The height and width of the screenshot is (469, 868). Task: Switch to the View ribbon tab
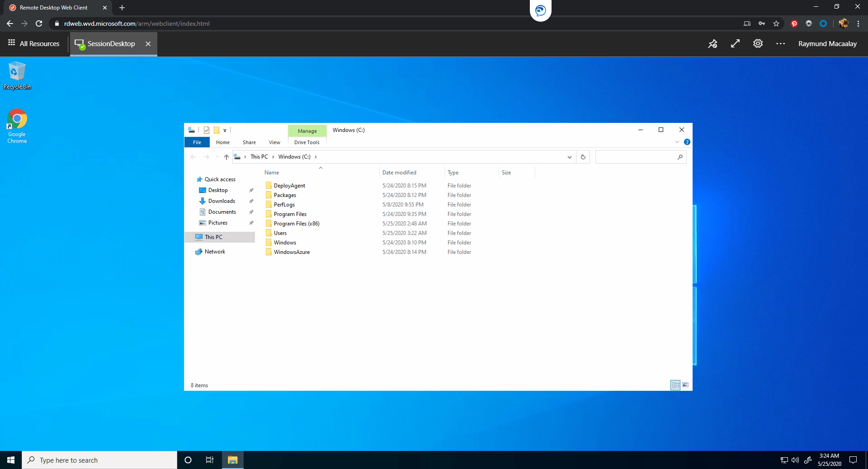(274, 142)
